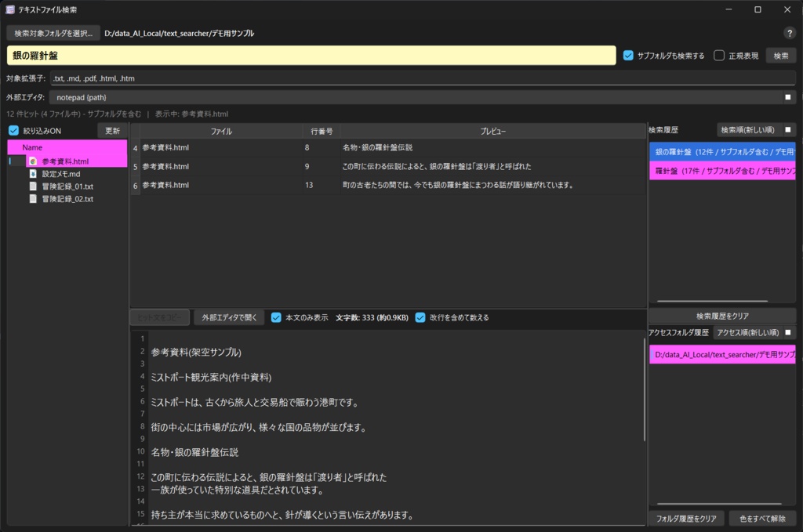Select 銀の羅針盤 (12件) search history entry
Image resolution: width=803 pixels, height=532 pixels.
pos(722,152)
